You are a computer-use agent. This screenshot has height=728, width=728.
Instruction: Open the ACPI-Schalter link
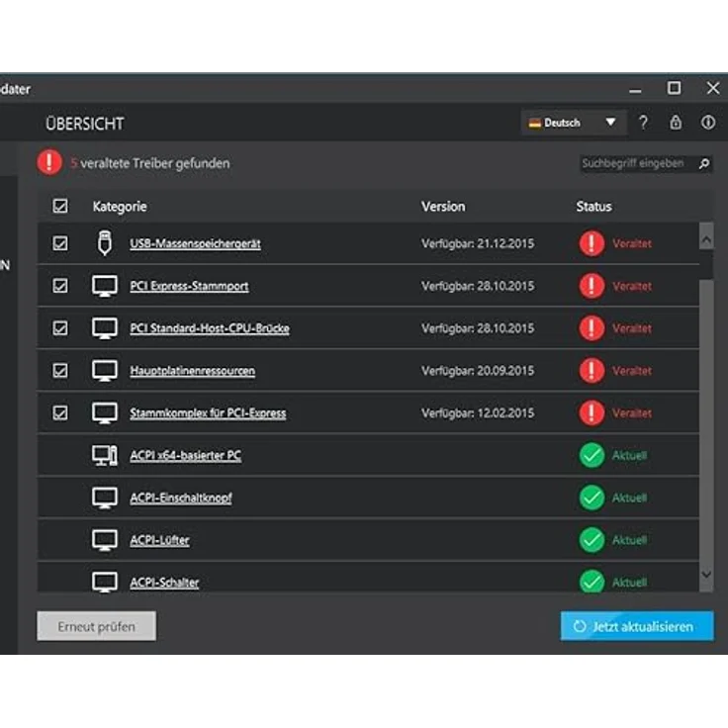(164, 583)
